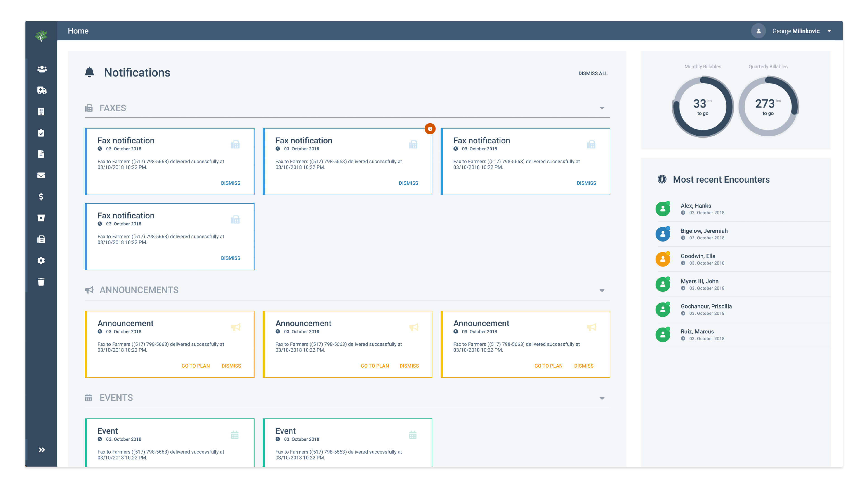Click Monthly Billables 33 hrs gauge
Viewport: 868px width, 488px height.
click(703, 106)
